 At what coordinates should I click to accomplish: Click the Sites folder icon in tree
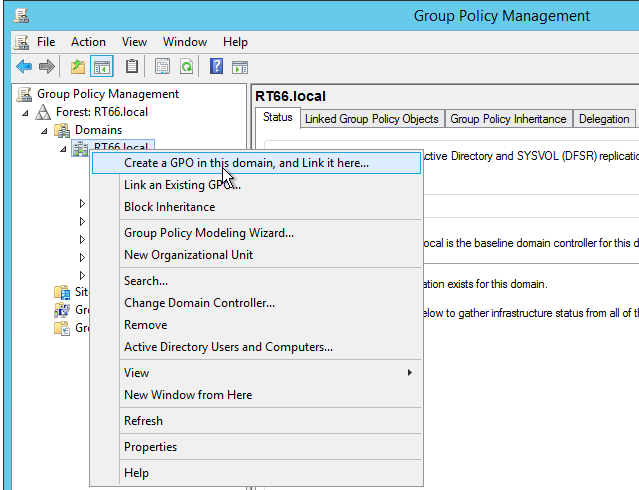(62, 292)
